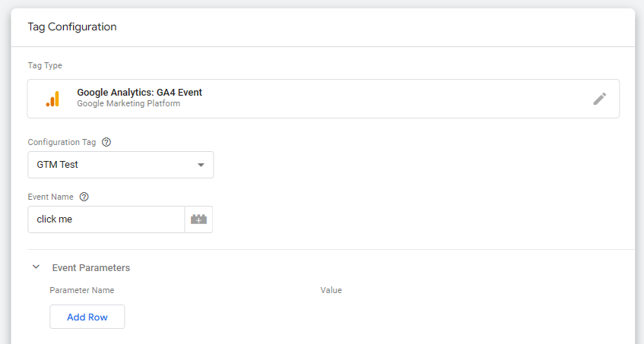Open the GTM Test dropdown
The image size is (644, 344).
pos(120,165)
